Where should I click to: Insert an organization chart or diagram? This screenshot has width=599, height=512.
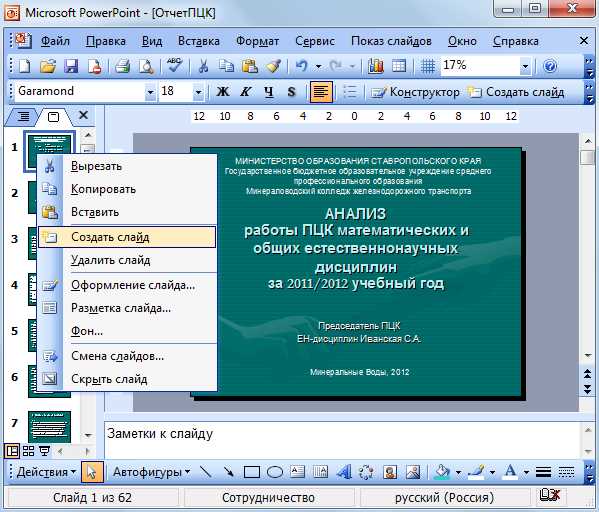[366, 472]
